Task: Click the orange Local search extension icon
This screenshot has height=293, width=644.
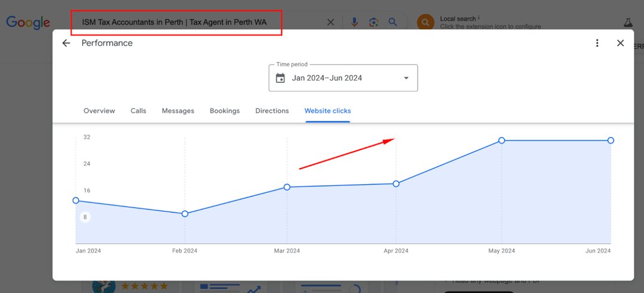Action: pos(426,22)
